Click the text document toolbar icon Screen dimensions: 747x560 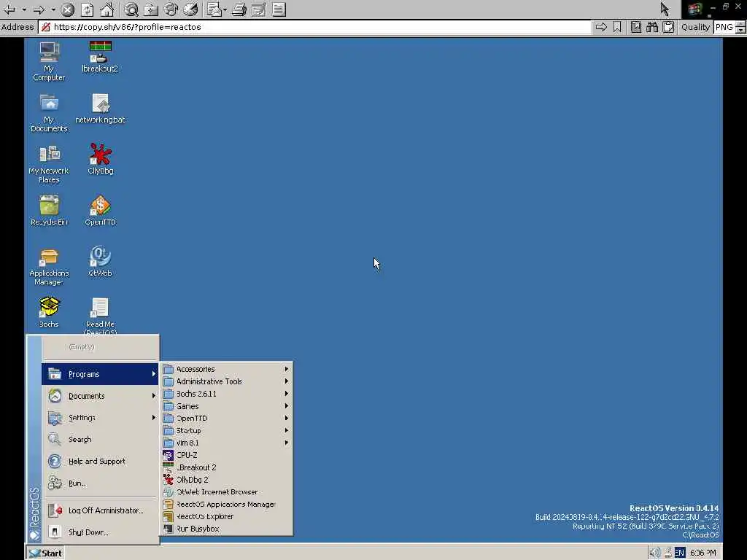[279, 9]
